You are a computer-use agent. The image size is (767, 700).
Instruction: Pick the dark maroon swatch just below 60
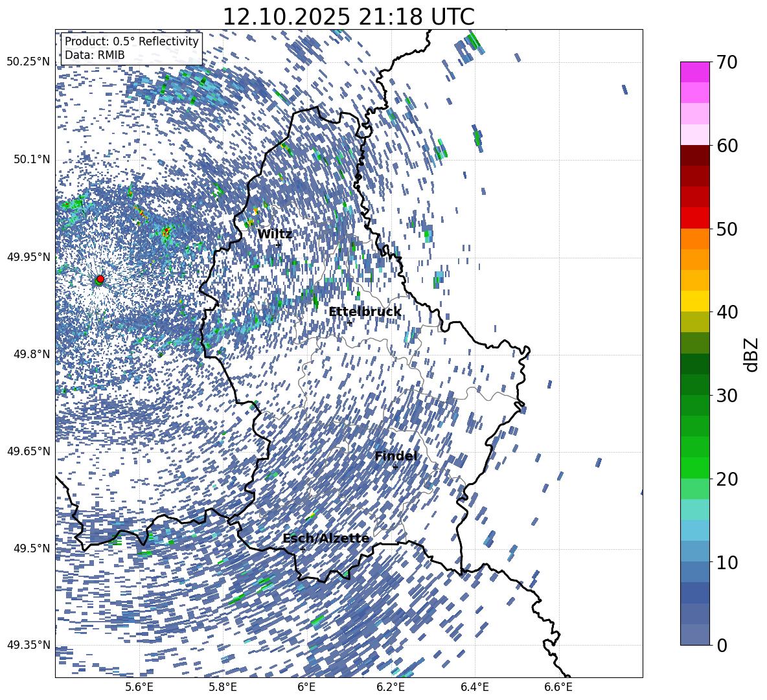coord(695,155)
